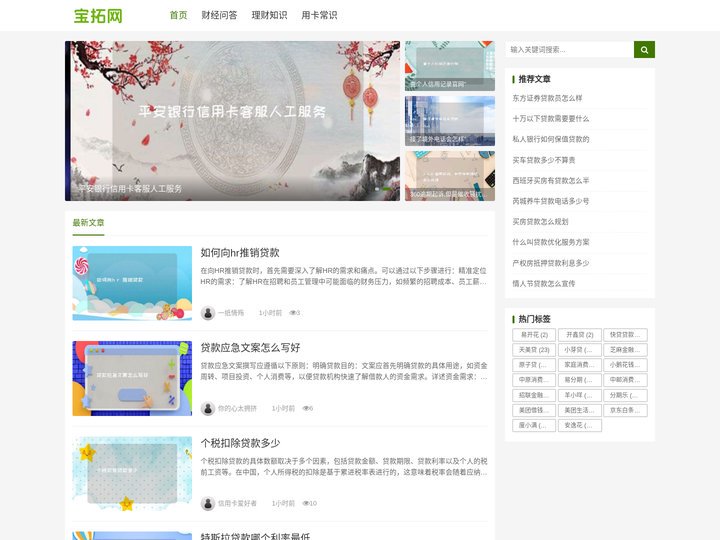Open author name 信用卡爱好者

[237, 503]
